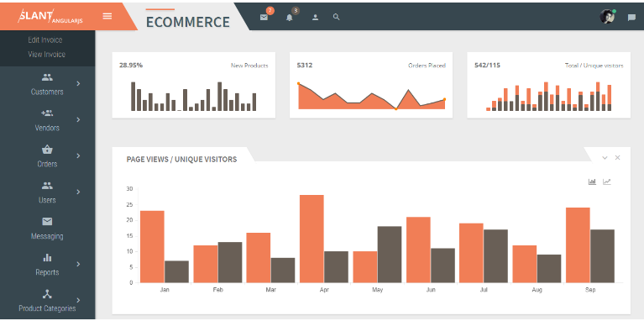Screen dimensions: 644x321
Task: Click the Orders Placed area sparkline
Action: click(x=371, y=96)
